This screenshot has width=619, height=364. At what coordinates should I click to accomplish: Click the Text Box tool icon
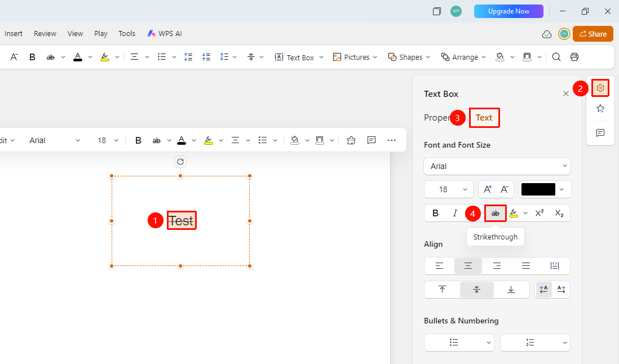[279, 57]
